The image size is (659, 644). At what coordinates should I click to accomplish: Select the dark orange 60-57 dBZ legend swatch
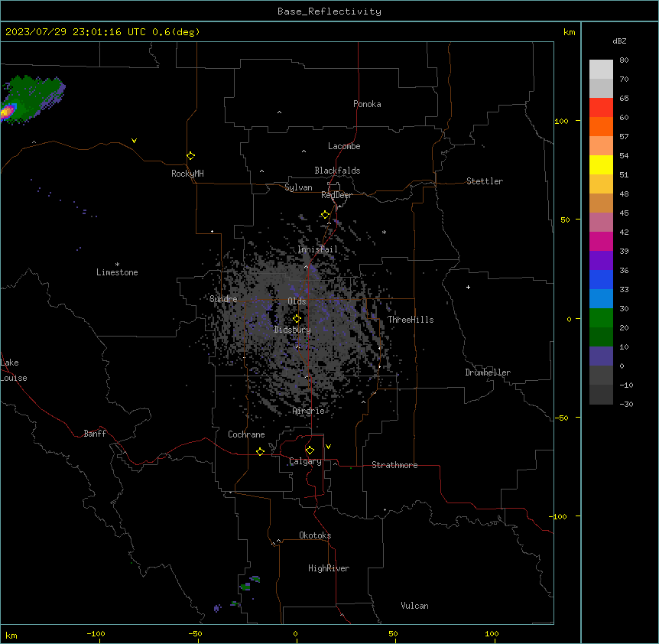click(601, 126)
